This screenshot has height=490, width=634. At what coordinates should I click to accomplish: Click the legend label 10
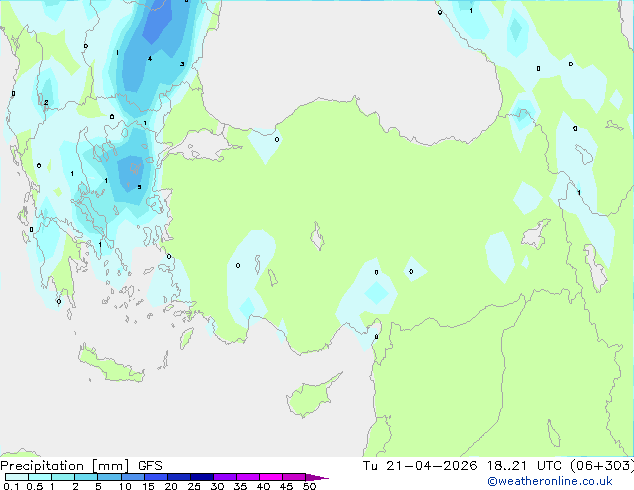125,486
